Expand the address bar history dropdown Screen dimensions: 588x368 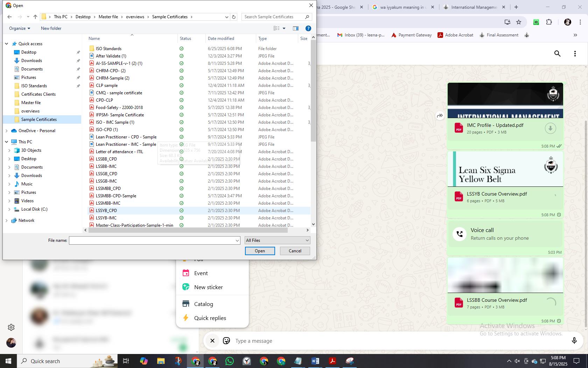(226, 17)
